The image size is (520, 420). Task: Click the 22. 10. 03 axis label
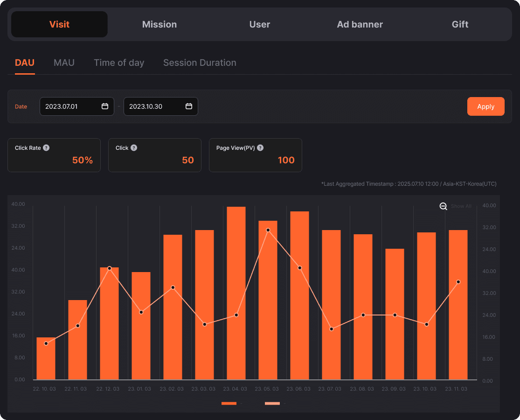click(44, 389)
